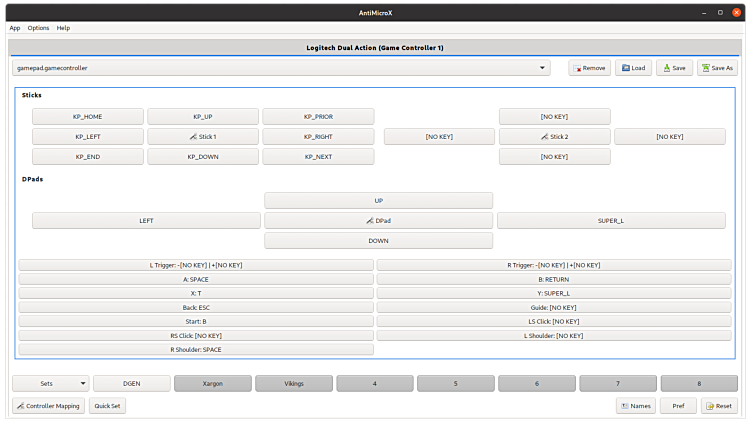Screen dimensions: 752x423
Task: Reset the controller configuration
Action: pyautogui.click(x=719, y=406)
